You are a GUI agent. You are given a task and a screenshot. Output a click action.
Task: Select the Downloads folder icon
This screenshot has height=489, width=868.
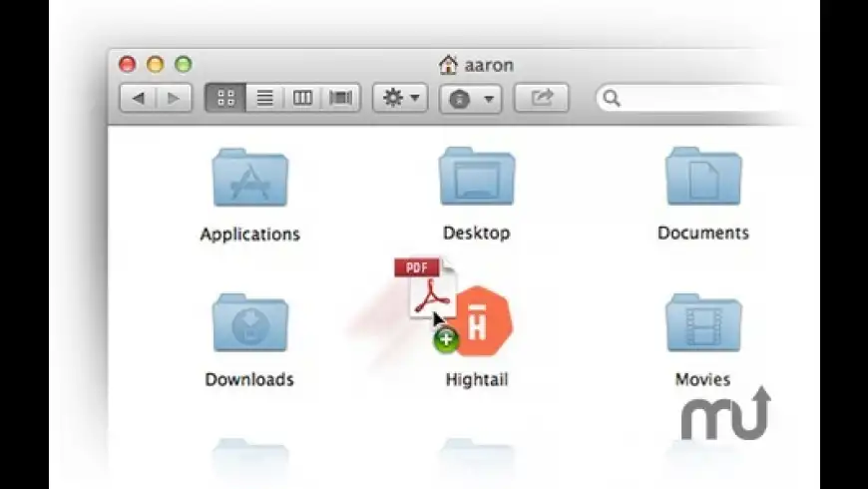[250, 323]
